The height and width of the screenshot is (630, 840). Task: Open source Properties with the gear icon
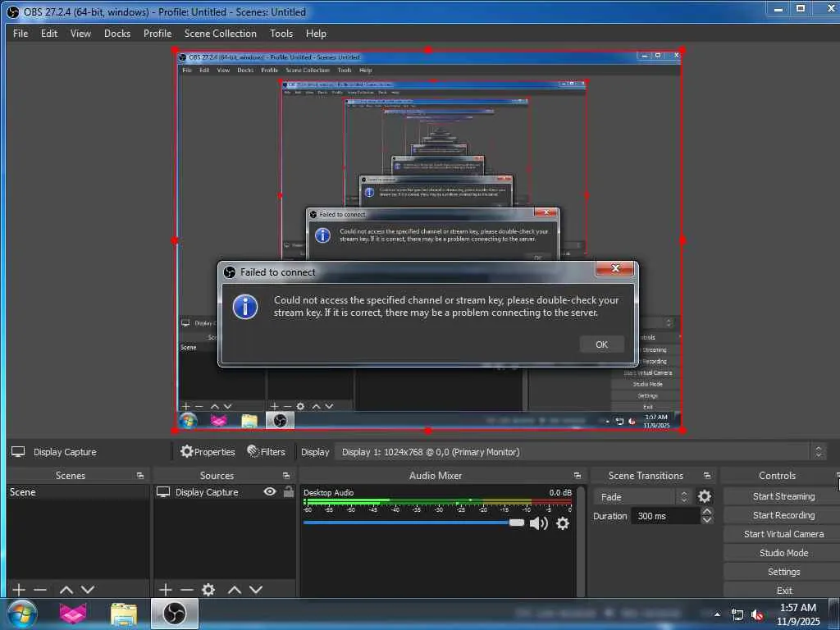tap(208, 452)
